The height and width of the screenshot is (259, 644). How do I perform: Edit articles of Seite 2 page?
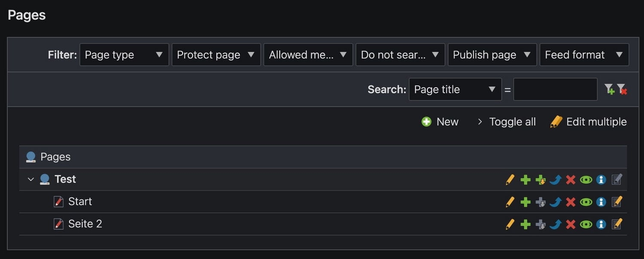pyautogui.click(x=617, y=224)
